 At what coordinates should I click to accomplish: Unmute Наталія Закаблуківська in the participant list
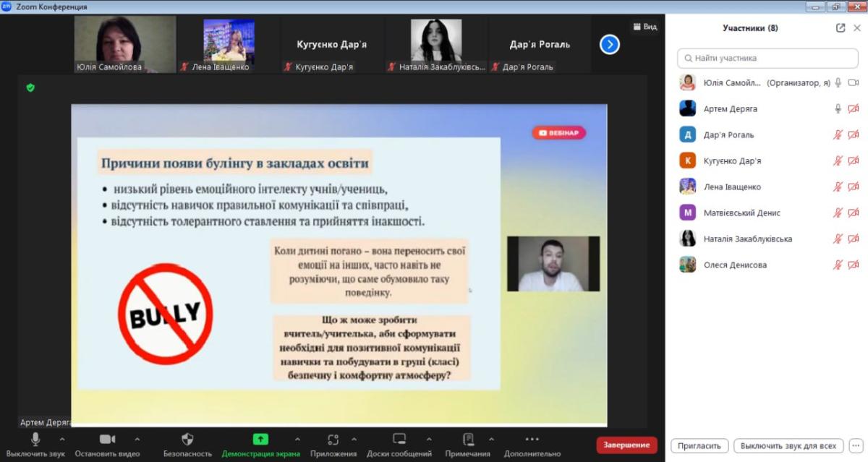tap(838, 239)
